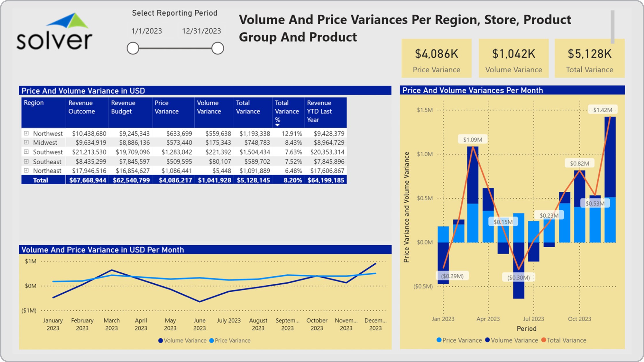Viewport: 644px width, 362px height.
Task: Click the vertical scrollbar at top right
Action: 612,27
